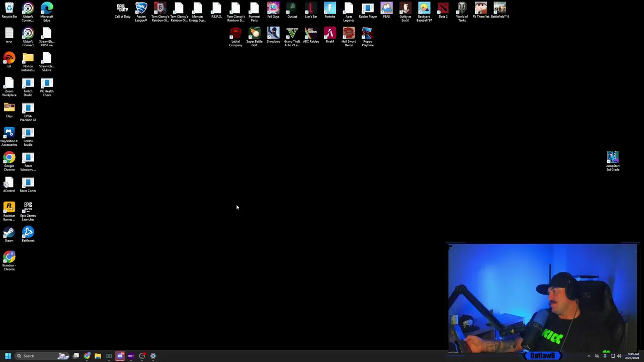Select the Battlefield 6 desktop icon
Viewport: 644px width, 362px height.
[x=500, y=11]
